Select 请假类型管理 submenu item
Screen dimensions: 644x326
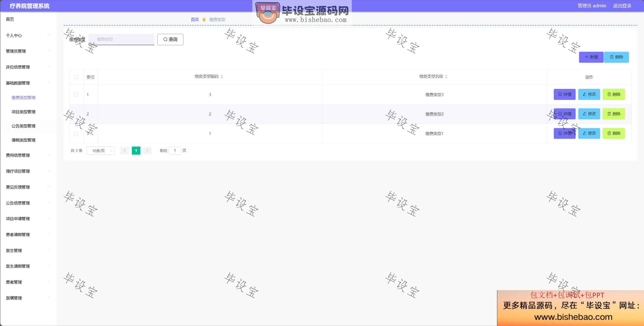point(28,140)
